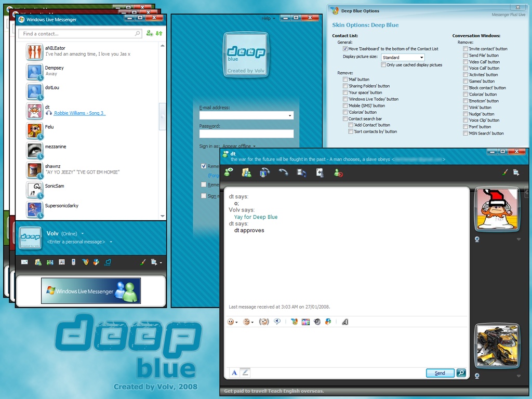The image size is (532, 399).
Task: Invite a contact to the dt conversation
Action: tap(229, 172)
